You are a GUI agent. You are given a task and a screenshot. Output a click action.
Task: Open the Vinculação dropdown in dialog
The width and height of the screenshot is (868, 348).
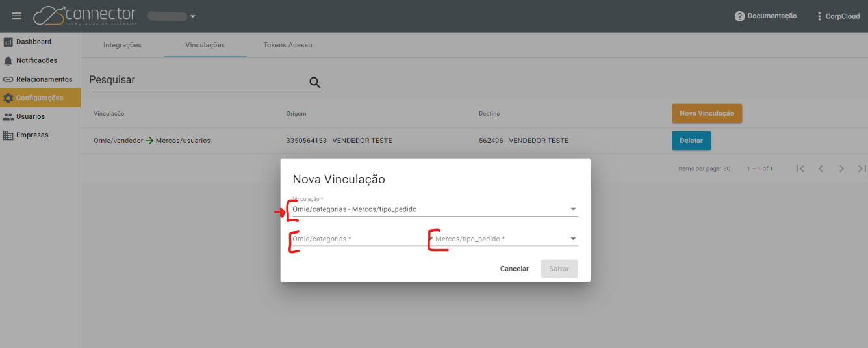tap(435, 209)
